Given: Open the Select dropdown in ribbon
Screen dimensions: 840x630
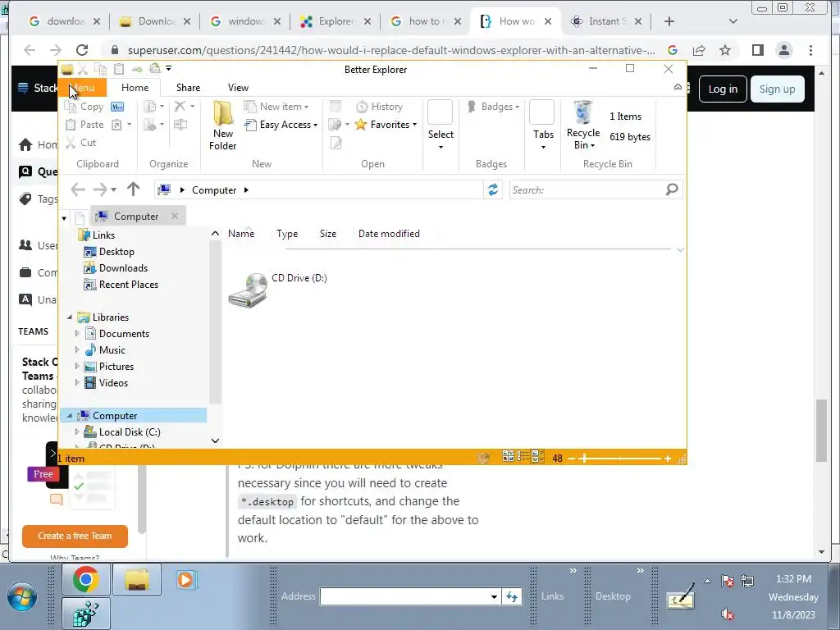Looking at the screenshot, I should (441, 126).
